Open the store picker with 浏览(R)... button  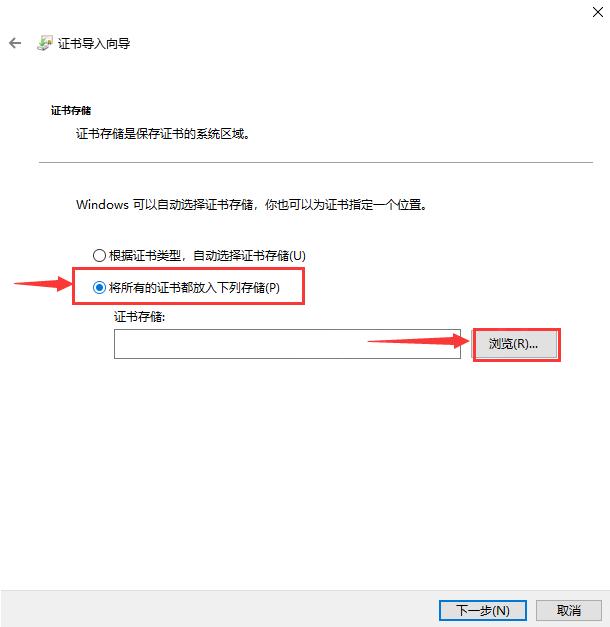click(515, 344)
